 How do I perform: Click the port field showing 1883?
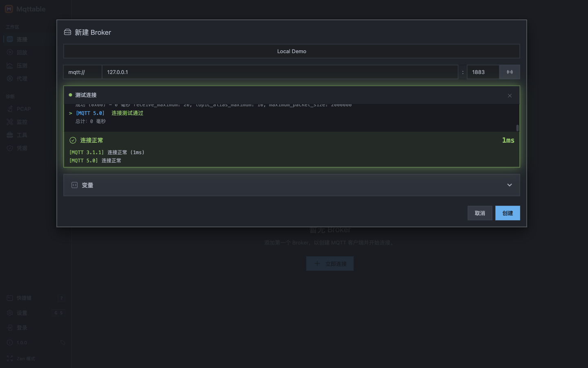click(x=483, y=72)
